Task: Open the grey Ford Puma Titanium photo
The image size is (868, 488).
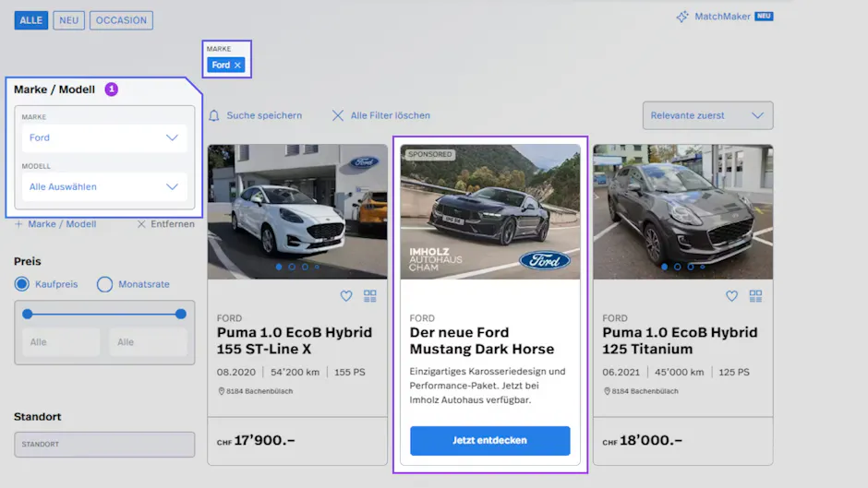Action: point(682,211)
